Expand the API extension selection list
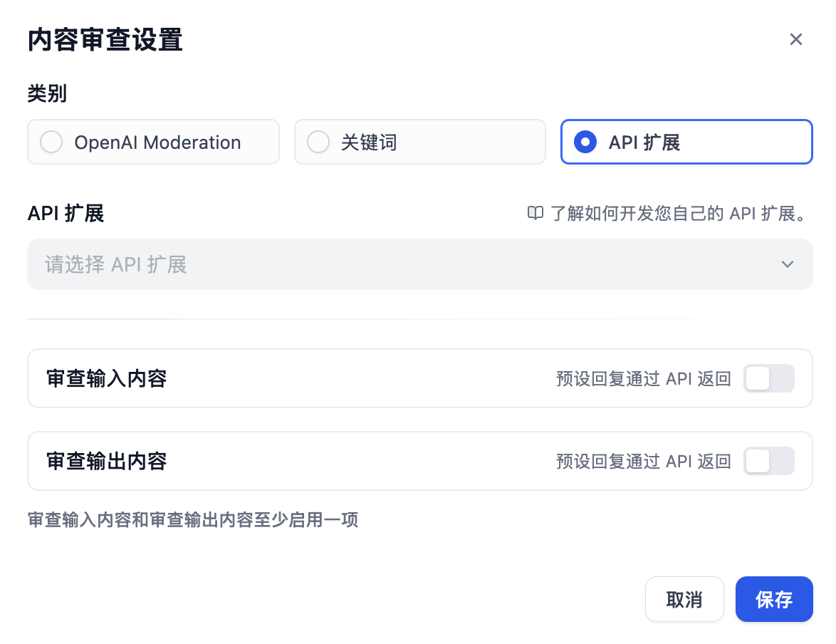Image resolution: width=836 pixels, height=644 pixels. tap(419, 264)
